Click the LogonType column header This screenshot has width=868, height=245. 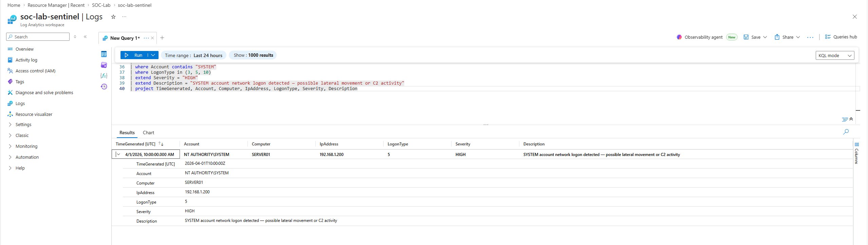click(398, 144)
